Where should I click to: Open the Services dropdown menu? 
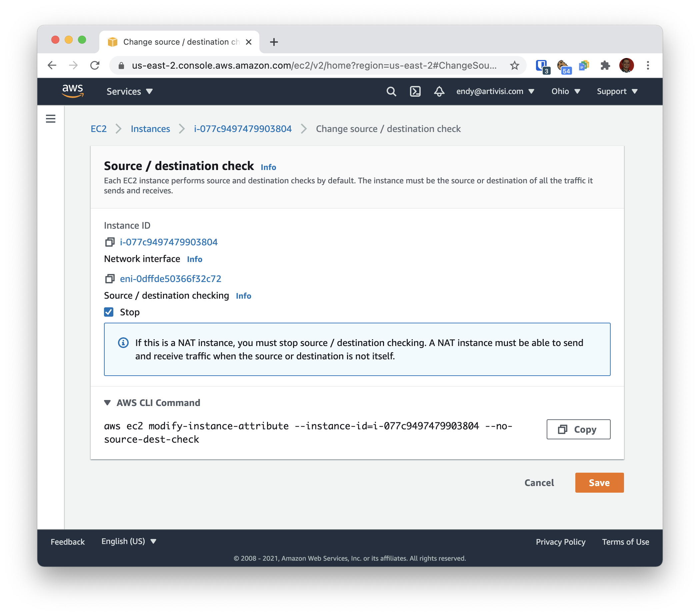[129, 91]
